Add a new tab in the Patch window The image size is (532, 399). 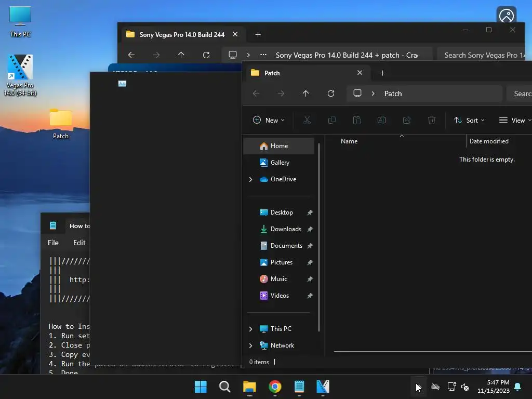[x=382, y=73]
